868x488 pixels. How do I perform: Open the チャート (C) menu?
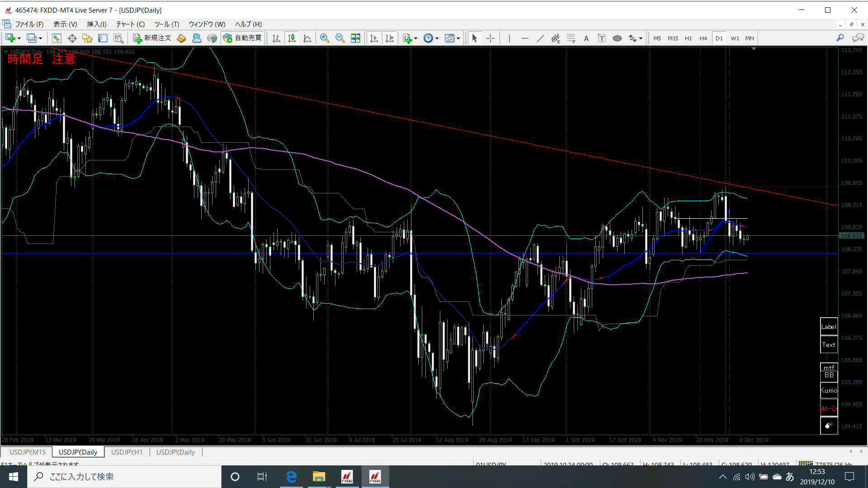pos(130,24)
